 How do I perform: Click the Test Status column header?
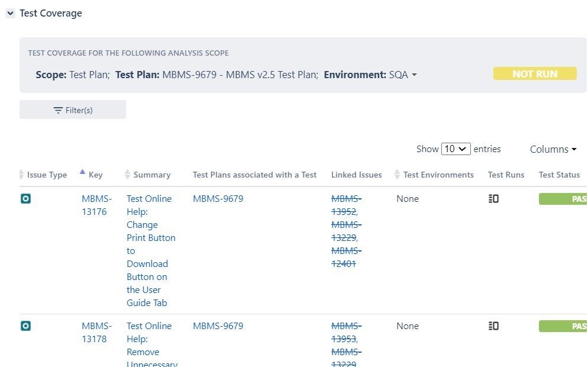(x=559, y=175)
